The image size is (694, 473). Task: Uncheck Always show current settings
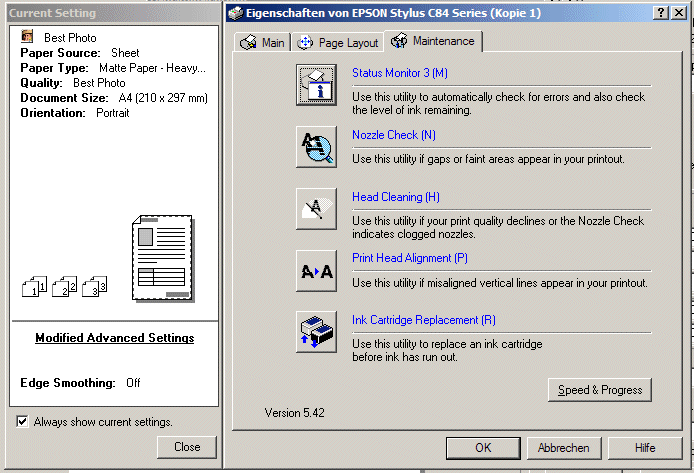pos(22,421)
